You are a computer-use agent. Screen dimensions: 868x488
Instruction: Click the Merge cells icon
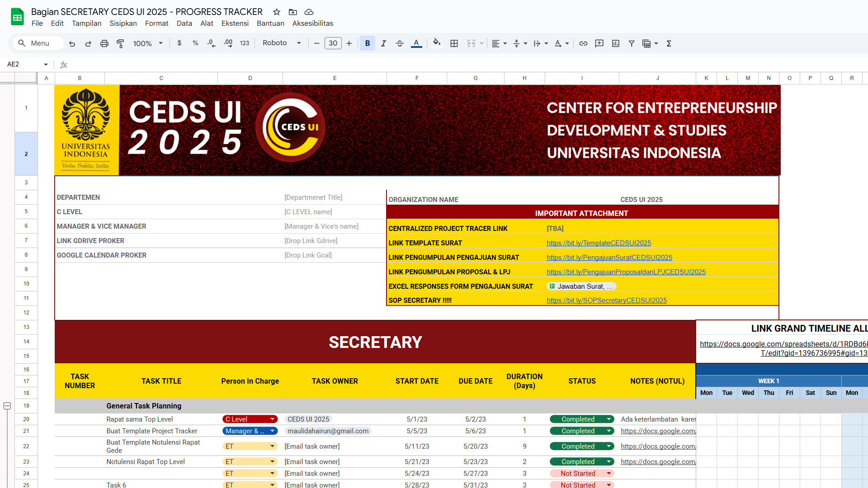click(472, 43)
